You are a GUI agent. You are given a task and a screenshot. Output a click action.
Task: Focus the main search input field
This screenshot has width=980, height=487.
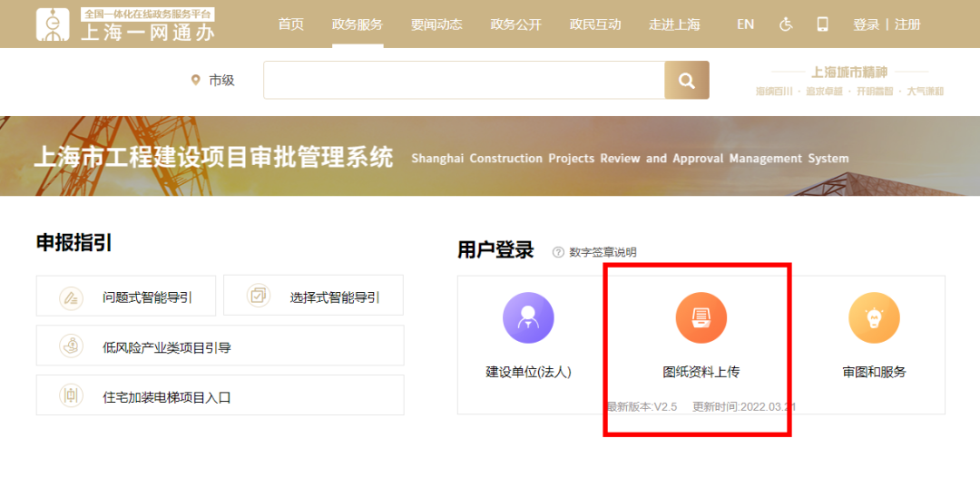(464, 80)
